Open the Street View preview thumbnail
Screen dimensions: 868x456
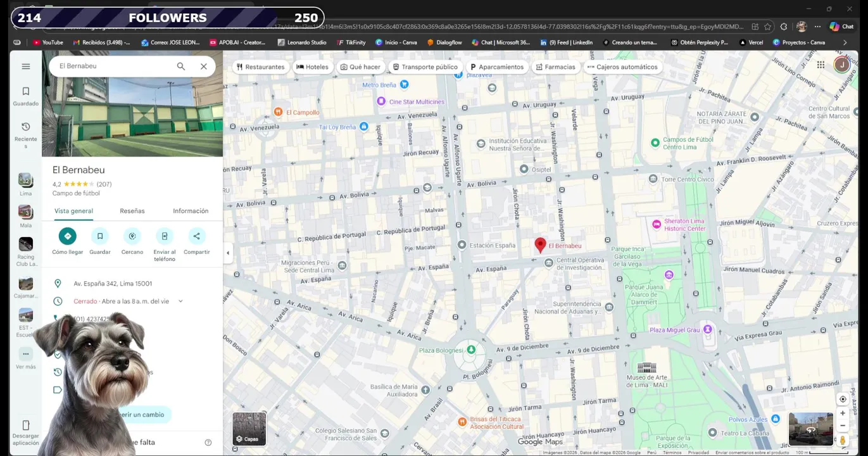click(x=811, y=429)
